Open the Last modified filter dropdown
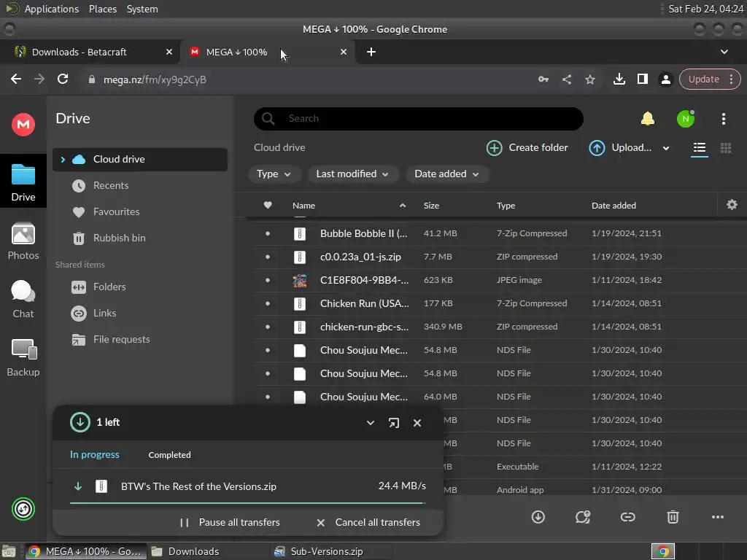 [352, 174]
